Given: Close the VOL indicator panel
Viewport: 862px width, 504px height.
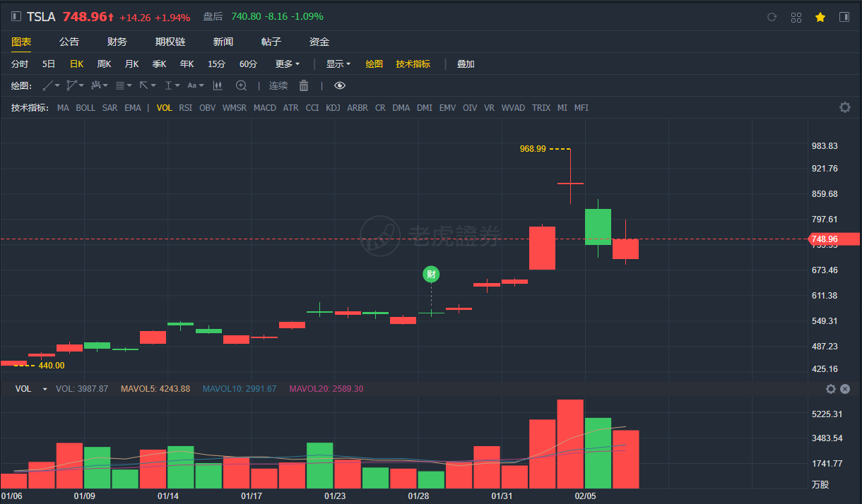Looking at the screenshot, I should 845,389.
